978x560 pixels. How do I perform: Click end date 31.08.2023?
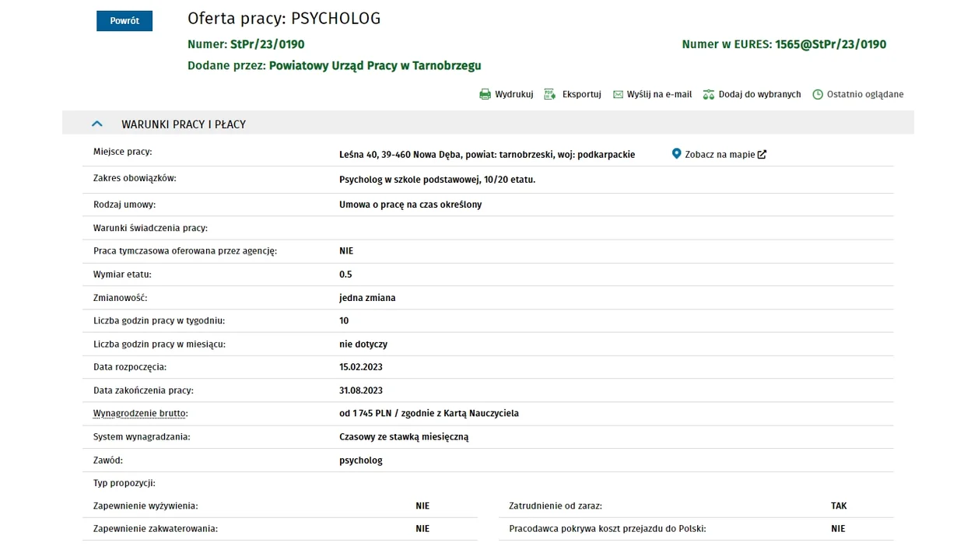361,390
